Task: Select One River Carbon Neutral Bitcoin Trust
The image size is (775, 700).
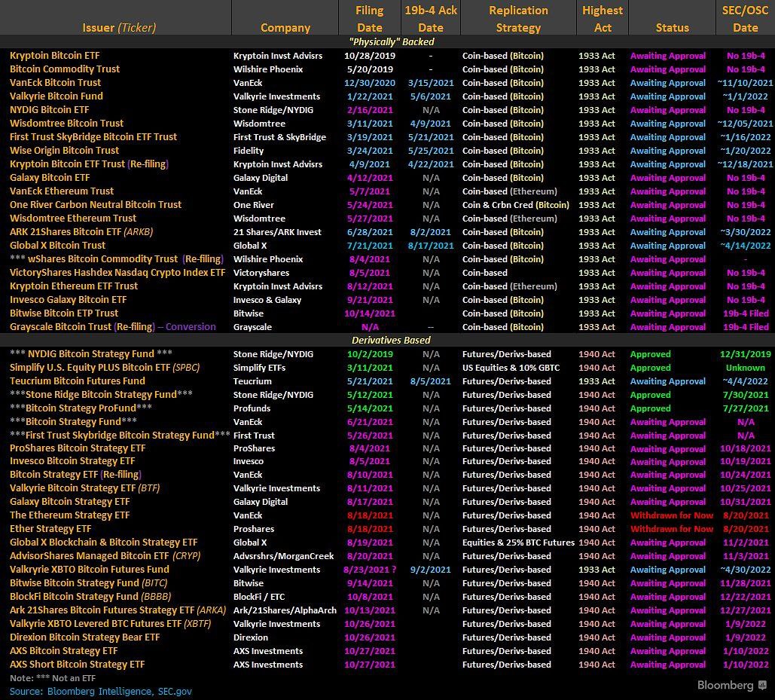Action: pos(96,205)
